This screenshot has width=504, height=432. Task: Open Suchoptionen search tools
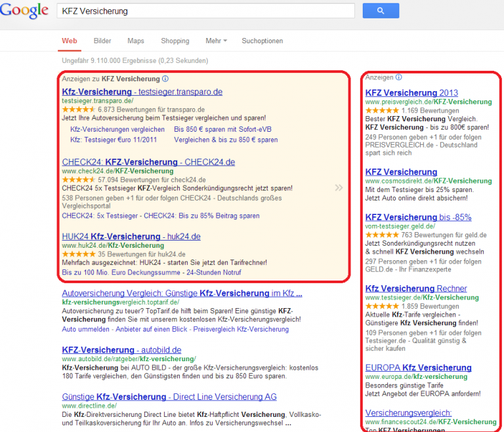(262, 41)
